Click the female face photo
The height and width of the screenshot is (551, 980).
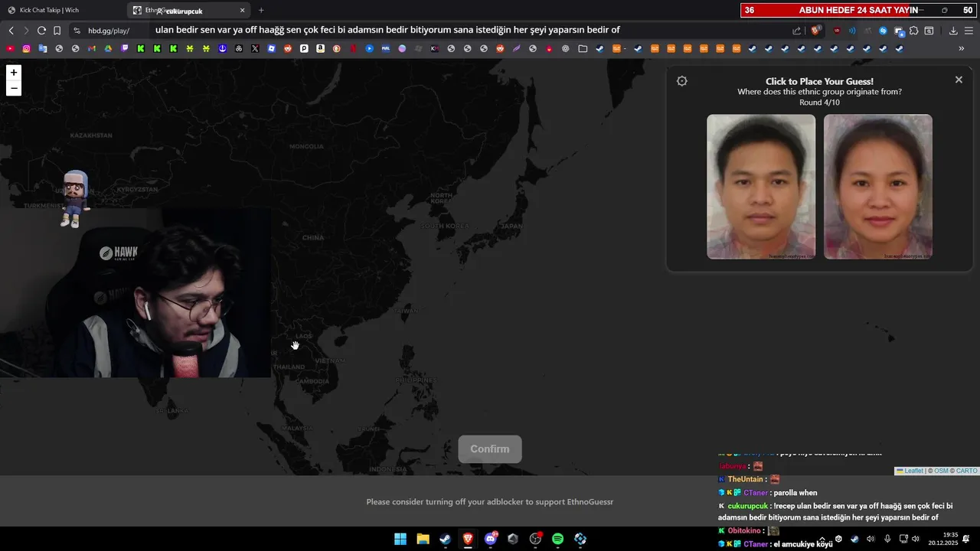point(878,187)
